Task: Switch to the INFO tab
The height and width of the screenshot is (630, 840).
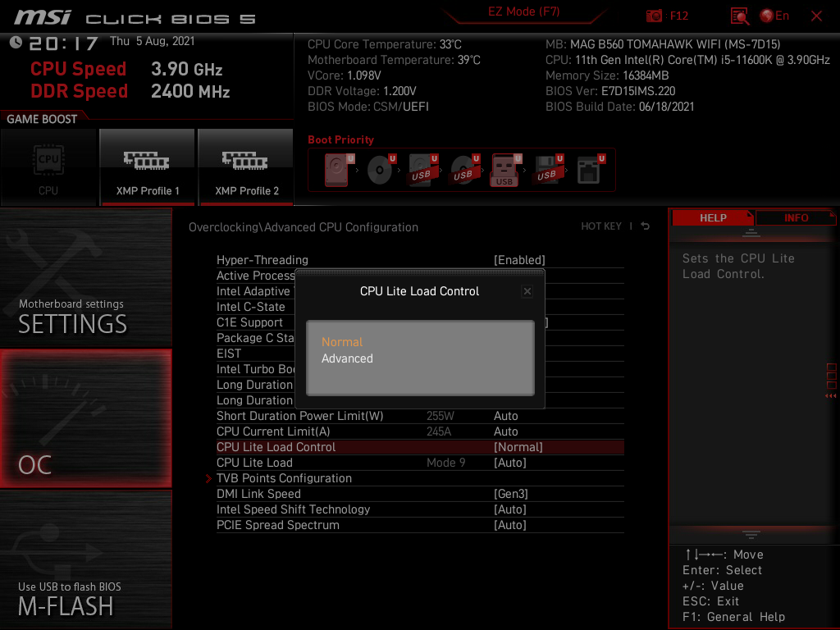Action: click(x=796, y=218)
